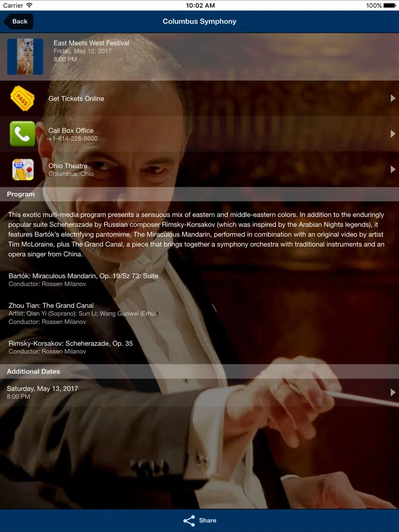Expand arrow on Saturday, May 13 date row
This screenshot has width=399, height=532.
point(392,392)
